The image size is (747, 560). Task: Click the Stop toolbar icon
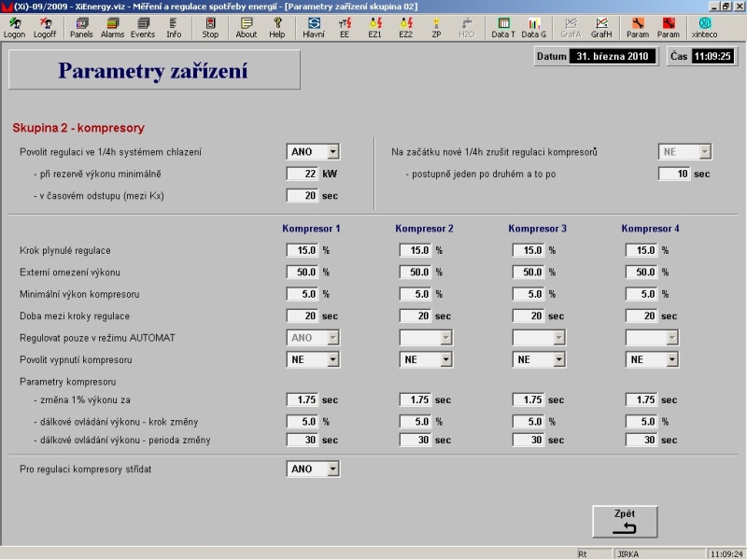coord(210,28)
